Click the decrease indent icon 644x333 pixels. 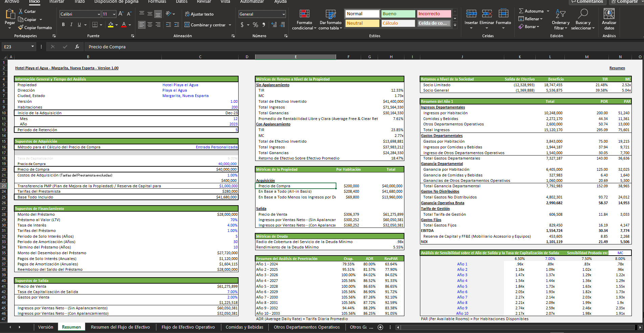[x=169, y=25]
